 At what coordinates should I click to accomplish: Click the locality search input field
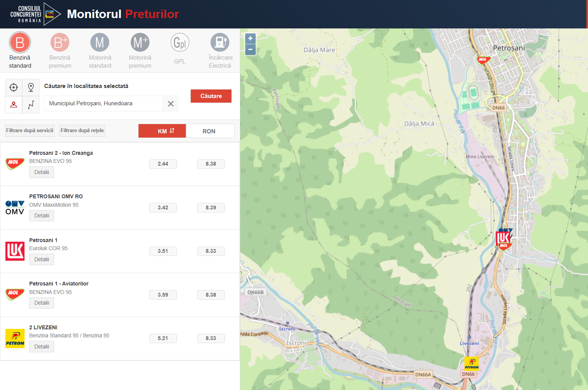pyautogui.click(x=104, y=104)
